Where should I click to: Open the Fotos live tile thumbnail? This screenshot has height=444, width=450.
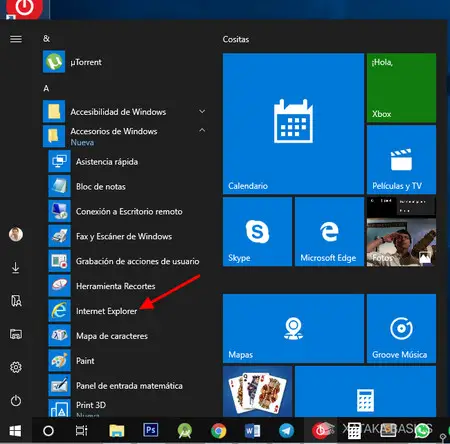pos(401,232)
